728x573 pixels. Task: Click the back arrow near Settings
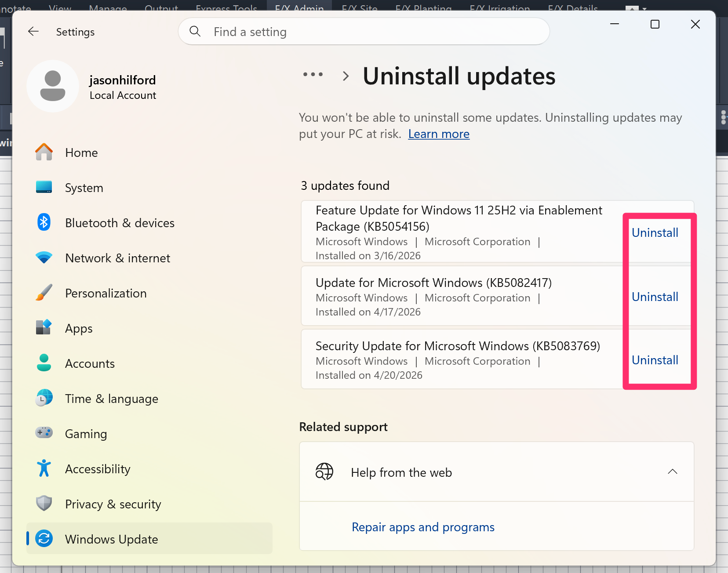[33, 31]
